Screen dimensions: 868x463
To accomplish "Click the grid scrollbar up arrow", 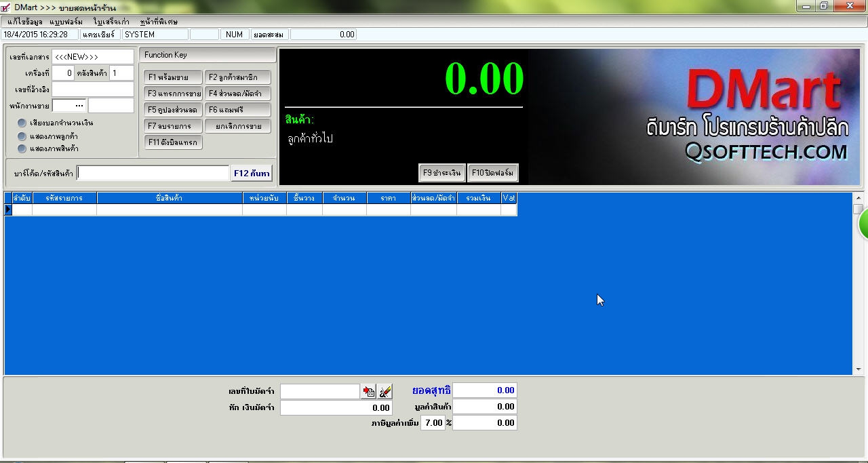I will (x=858, y=198).
